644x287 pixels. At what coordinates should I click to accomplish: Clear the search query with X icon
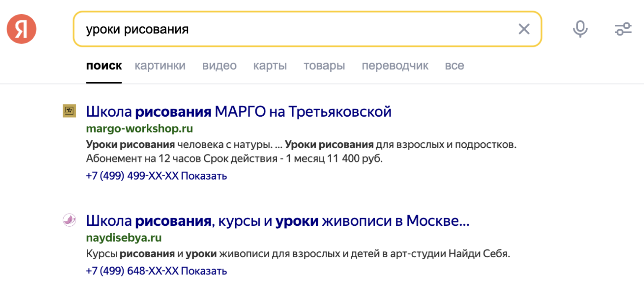click(x=524, y=29)
